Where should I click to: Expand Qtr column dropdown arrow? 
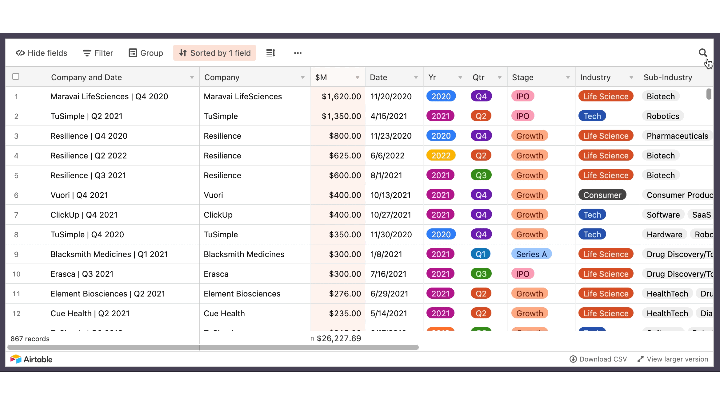(500, 78)
